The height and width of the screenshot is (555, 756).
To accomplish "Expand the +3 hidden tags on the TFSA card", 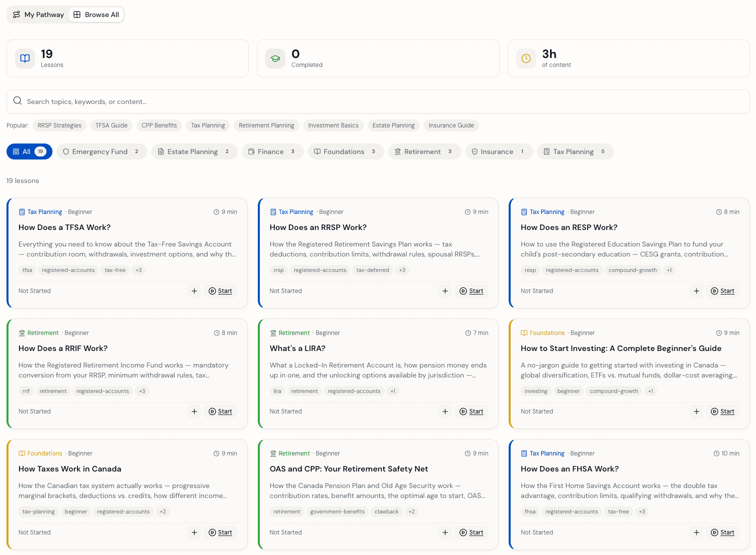I will tap(138, 270).
